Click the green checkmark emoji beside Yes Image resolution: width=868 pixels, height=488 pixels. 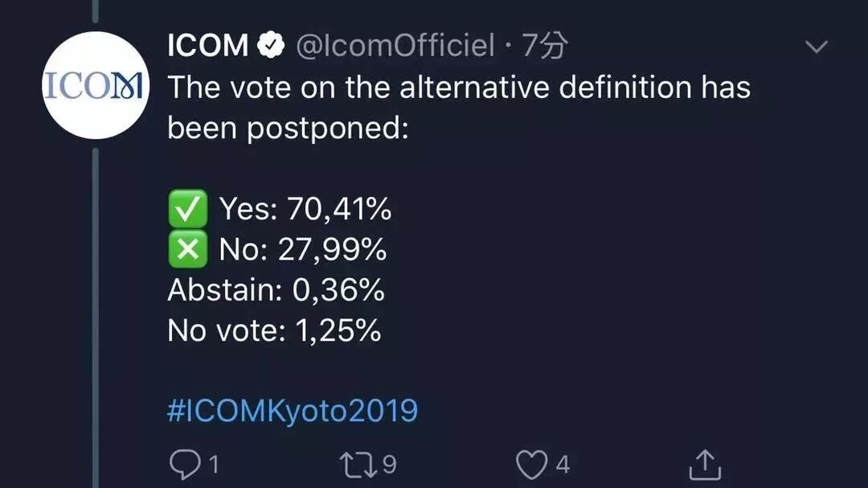tap(186, 210)
